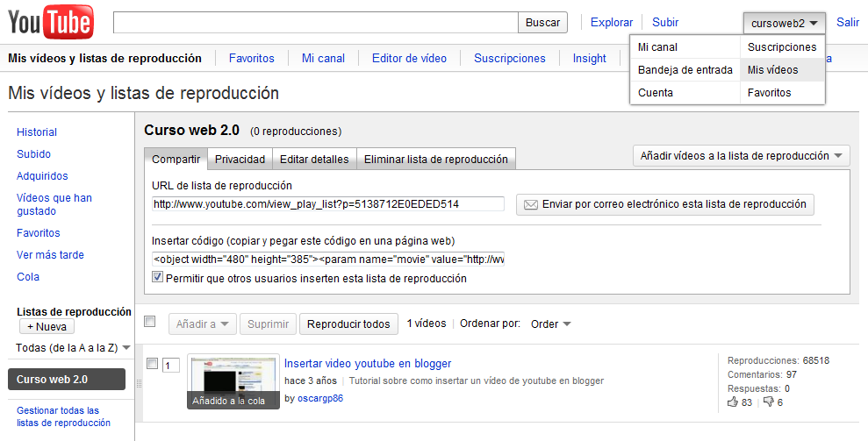The height and width of the screenshot is (441, 868).
Task: Open Cola in the sidebar
Action: coord(28,277)
